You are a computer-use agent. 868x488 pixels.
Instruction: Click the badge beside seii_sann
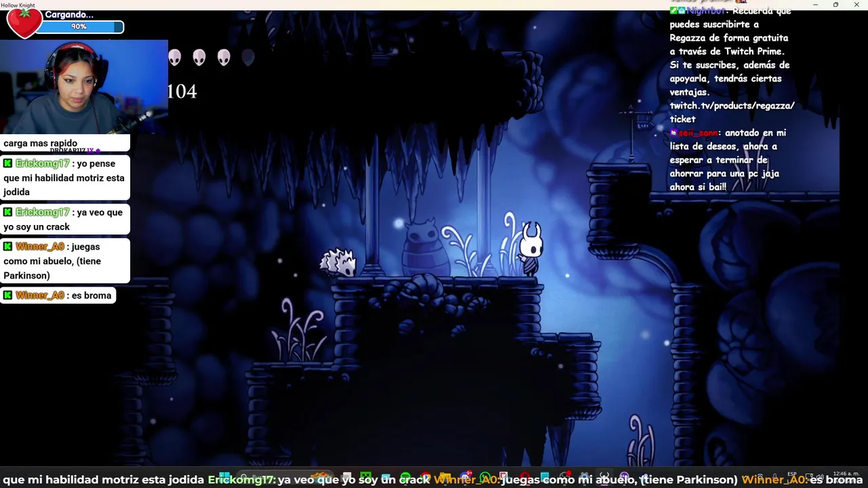[x=673, y=133]
